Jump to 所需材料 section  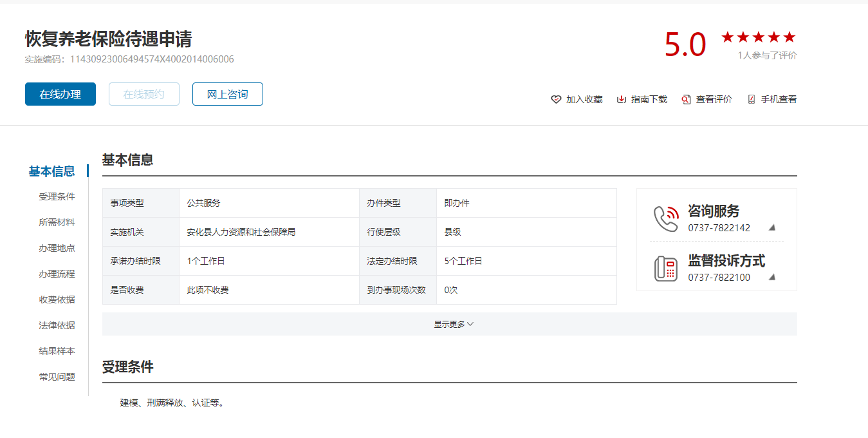(57, 223)
